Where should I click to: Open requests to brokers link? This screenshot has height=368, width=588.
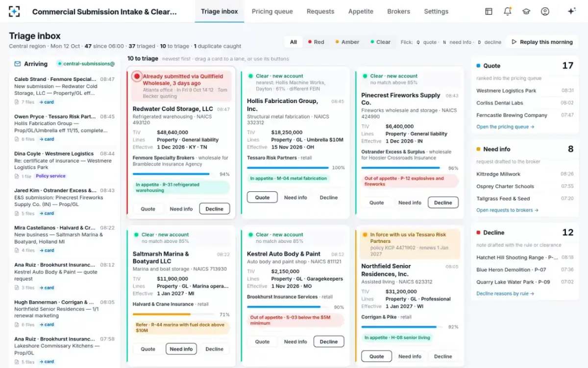[507, 210]
